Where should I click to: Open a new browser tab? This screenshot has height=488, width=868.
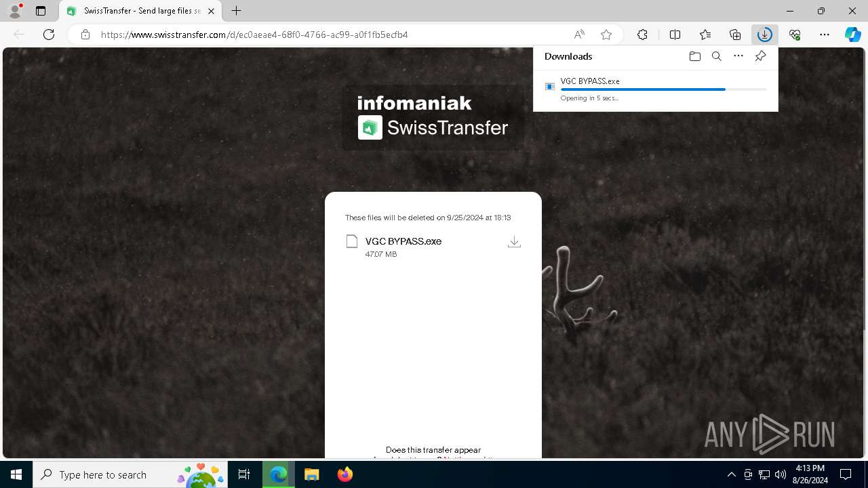[236, 11]
